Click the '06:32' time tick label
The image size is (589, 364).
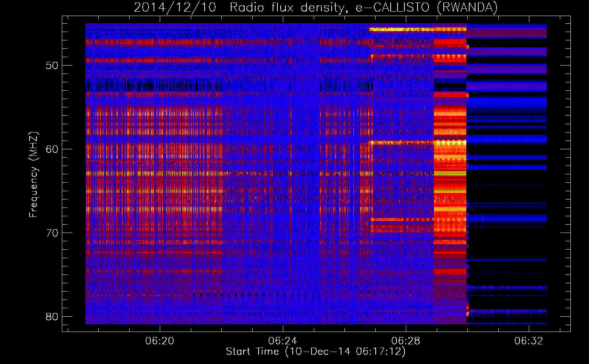pyautogui.click(x=529, y=341)
